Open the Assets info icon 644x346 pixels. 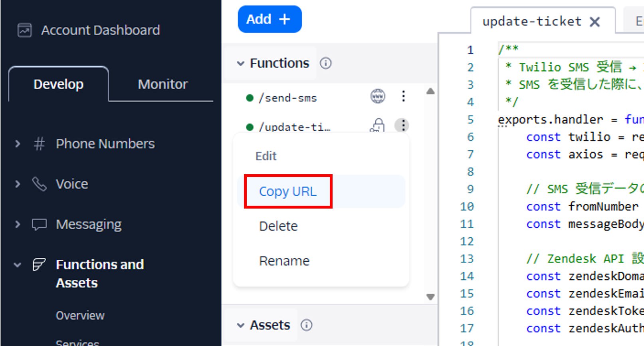pos(307,325)
